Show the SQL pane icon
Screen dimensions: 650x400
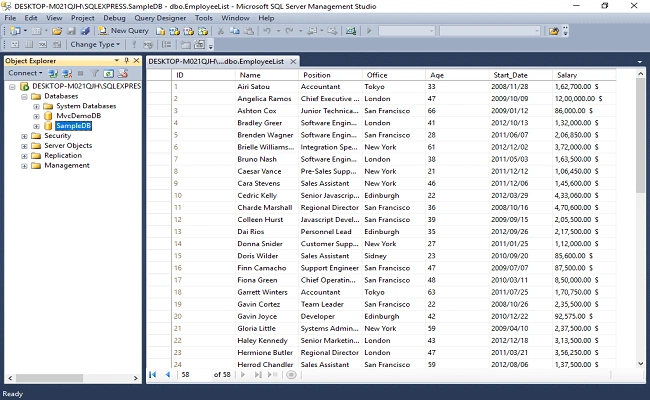(x=43, y=44)
